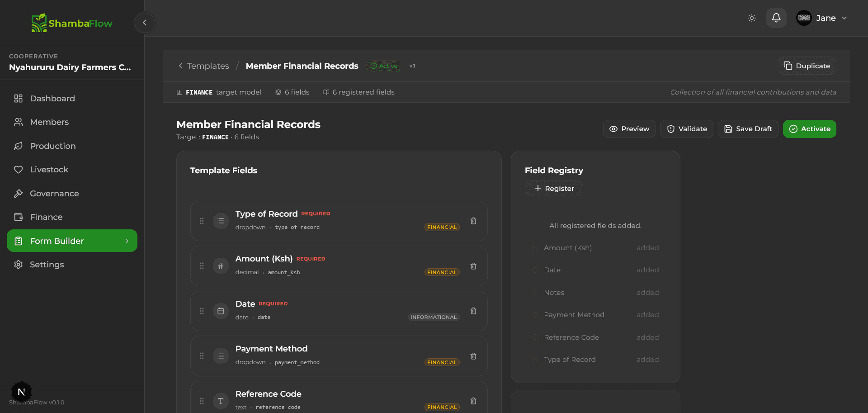Viewport: 868px width, 413px height.
Task: Click the Settings gear icon
Action: (19, 265)
